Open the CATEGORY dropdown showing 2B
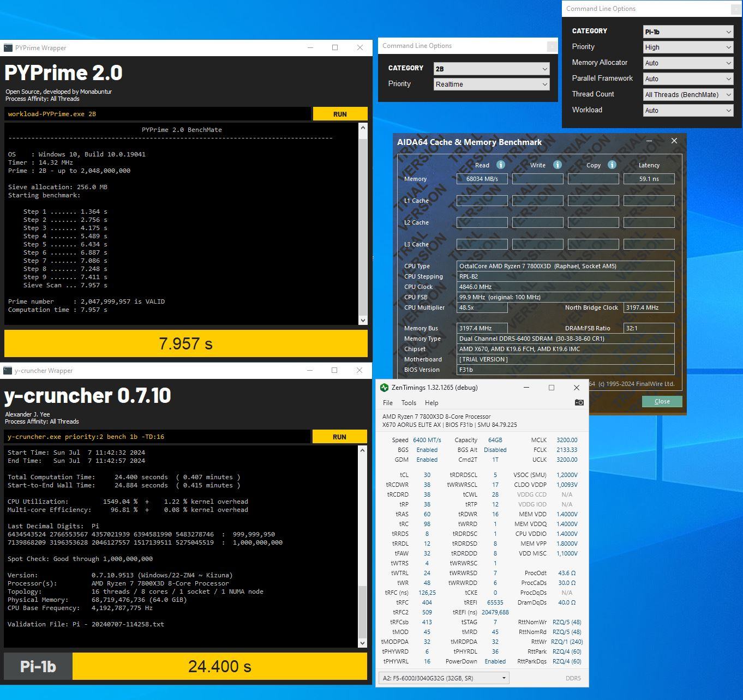Image resolution: width=743 pixels, height=700 pixels. coord(492,69)
